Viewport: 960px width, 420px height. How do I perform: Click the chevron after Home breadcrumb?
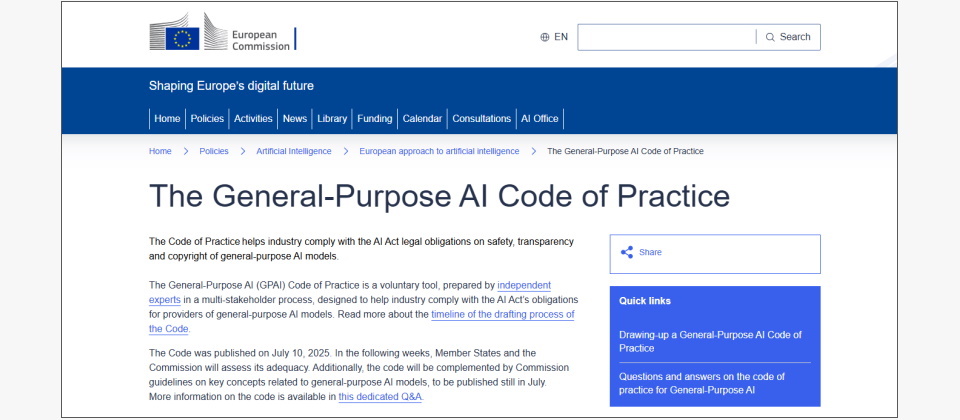(x=186, y=151)
